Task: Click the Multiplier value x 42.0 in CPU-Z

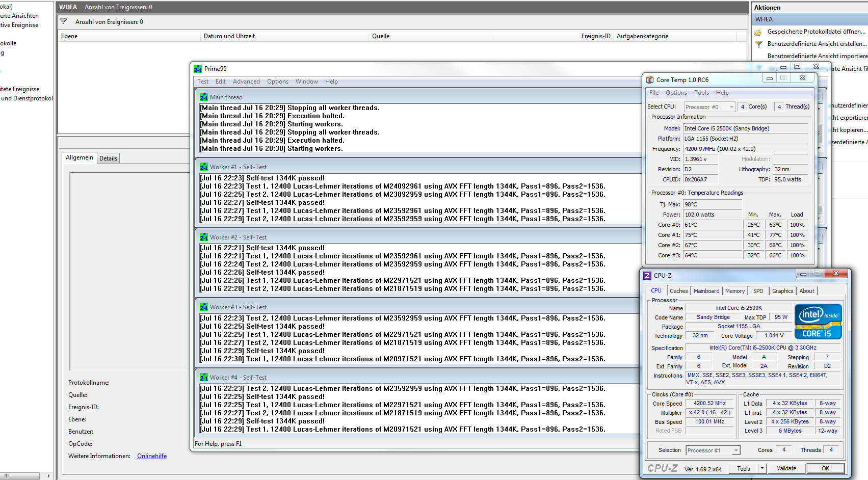Action: [x=709, y=413]
